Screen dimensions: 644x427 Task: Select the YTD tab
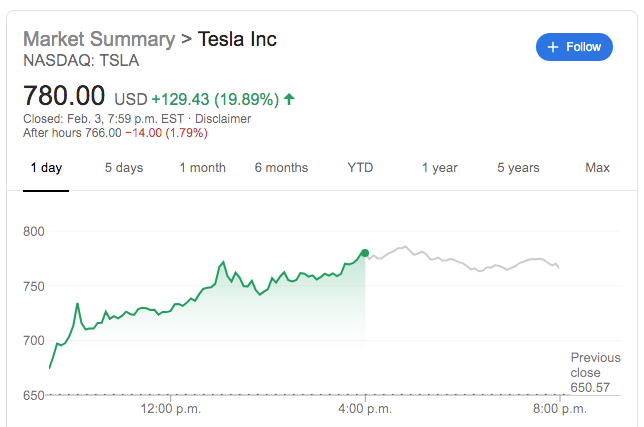click(360, 168)
